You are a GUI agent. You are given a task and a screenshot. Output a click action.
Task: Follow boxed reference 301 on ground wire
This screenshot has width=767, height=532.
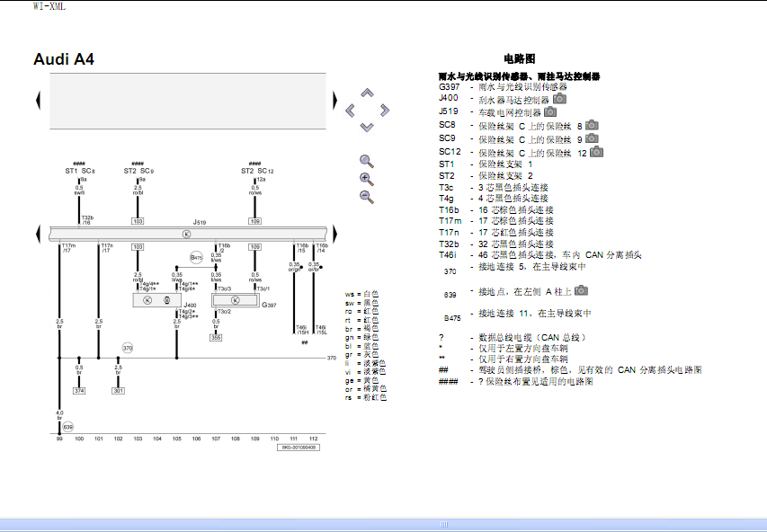point(118,391)
